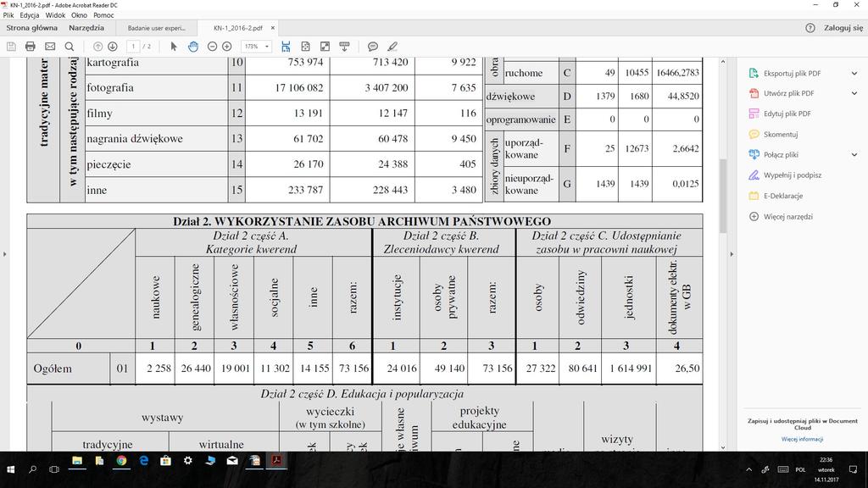Open Połącz pliki tool
The width and height of the screenshot is (868, 488).
tap(781, 155)
